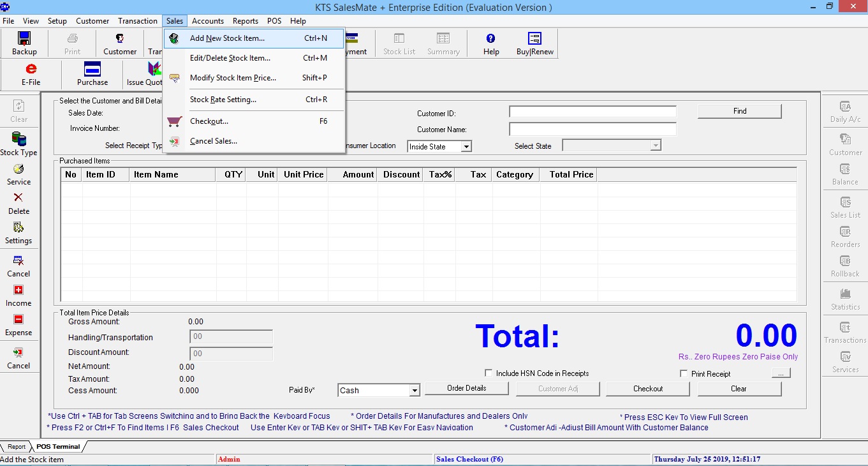Click the Income sidebar icon
The image size is (868, 466).
click(18, 290)
